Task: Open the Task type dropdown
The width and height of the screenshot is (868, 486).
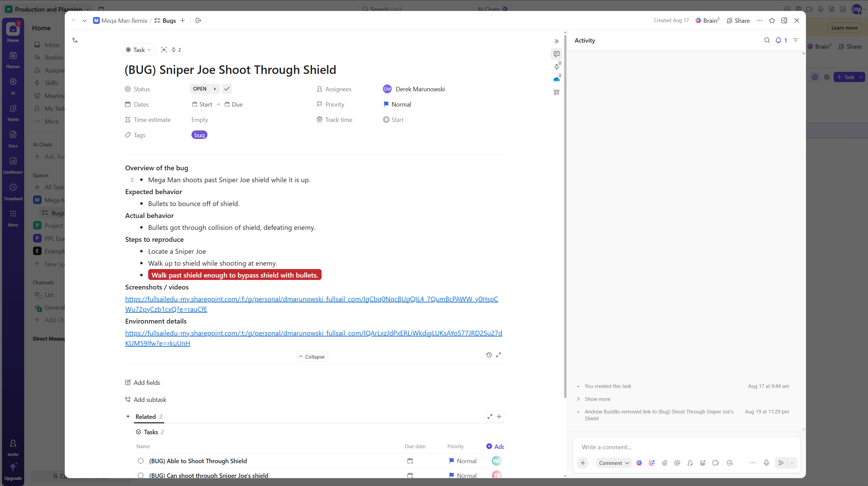Action: (x=139, y=50)
